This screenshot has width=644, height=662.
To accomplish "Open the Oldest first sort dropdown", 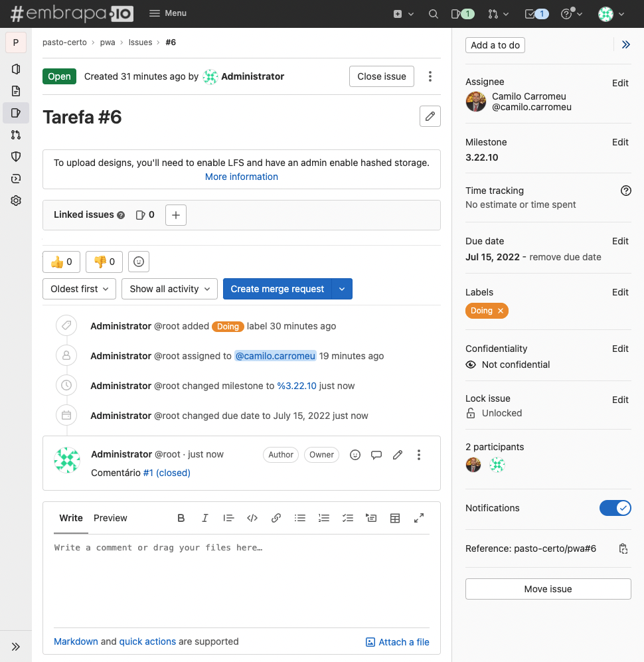I will coord(80,289).
